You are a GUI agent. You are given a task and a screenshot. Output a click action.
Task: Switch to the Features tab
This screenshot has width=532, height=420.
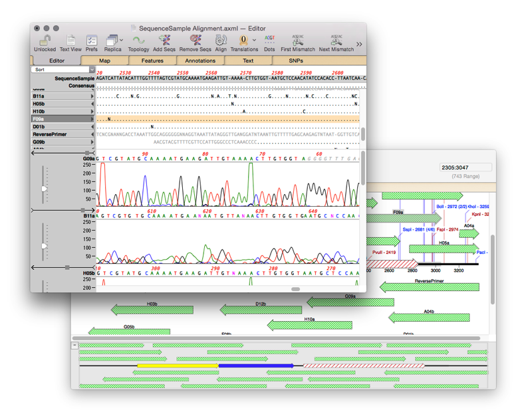click(x=152, y=60)
